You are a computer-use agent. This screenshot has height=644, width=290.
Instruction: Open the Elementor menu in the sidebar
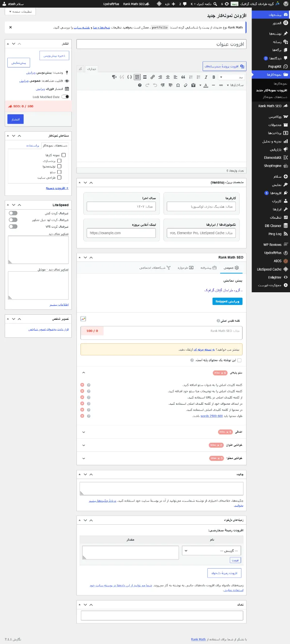coord(270,23)
